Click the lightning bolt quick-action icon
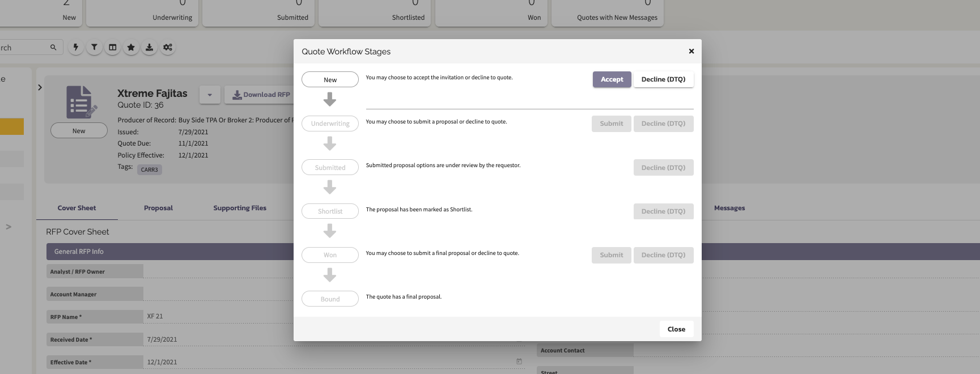980x374 pixels. tap(76, 48)
